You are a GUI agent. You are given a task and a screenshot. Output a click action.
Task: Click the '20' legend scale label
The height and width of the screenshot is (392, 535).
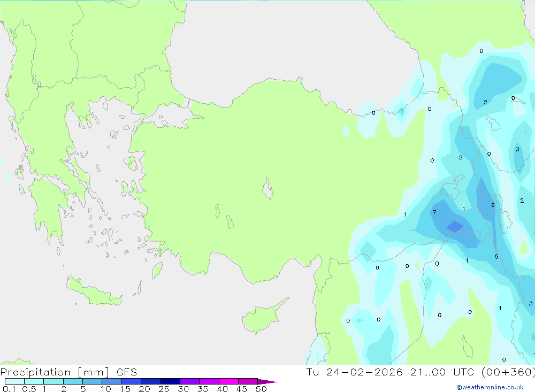[x=144, y=389]
